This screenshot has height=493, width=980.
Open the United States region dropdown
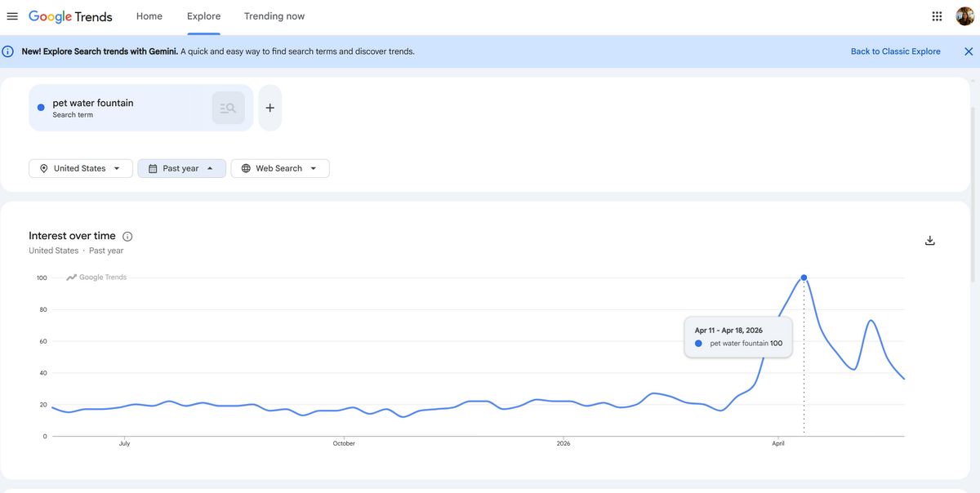coord(81,168)
